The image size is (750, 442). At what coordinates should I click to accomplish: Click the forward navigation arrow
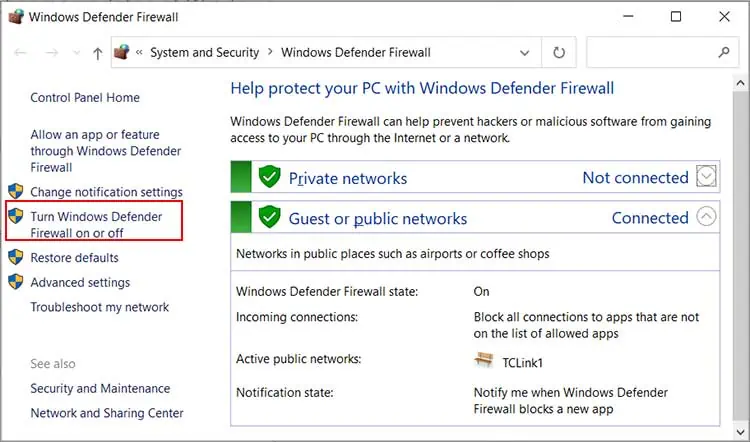[50, 52]
